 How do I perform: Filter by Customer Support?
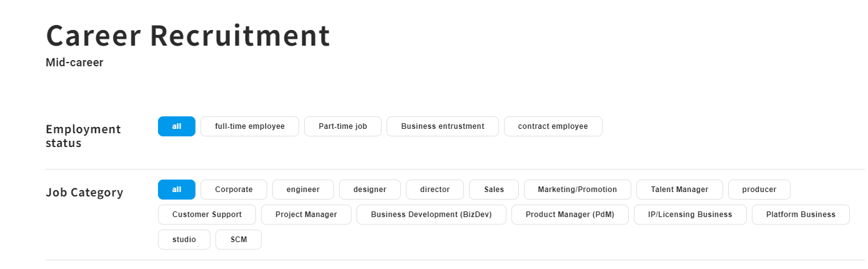tap(207, 215)
